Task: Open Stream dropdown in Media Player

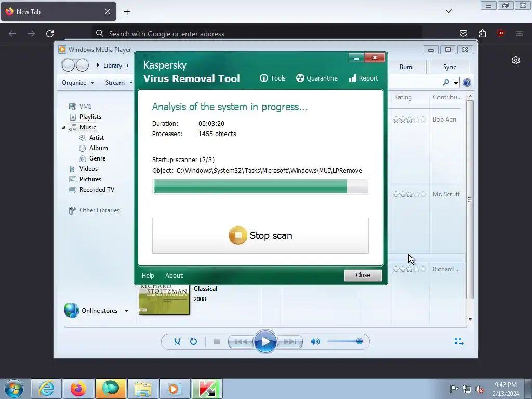Action: click(119, 83)
